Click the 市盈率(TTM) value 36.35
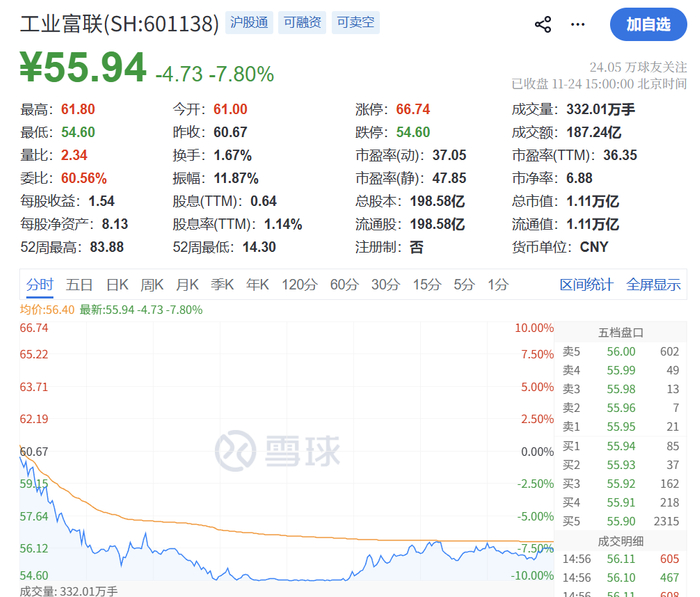Screen dimensions: 700x597 pos(620,155)
